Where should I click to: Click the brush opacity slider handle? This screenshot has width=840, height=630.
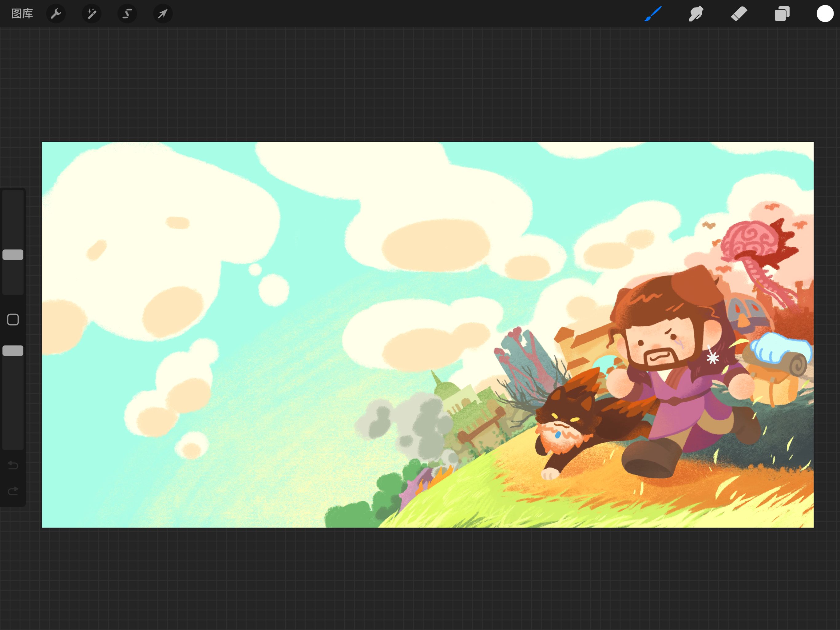click(13, 351)
